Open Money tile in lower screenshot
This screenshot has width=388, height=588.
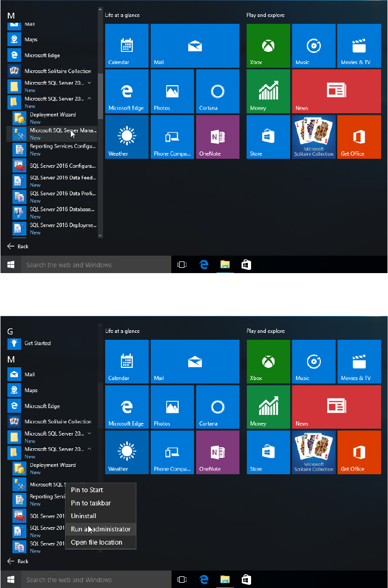[x=268, y=407]
